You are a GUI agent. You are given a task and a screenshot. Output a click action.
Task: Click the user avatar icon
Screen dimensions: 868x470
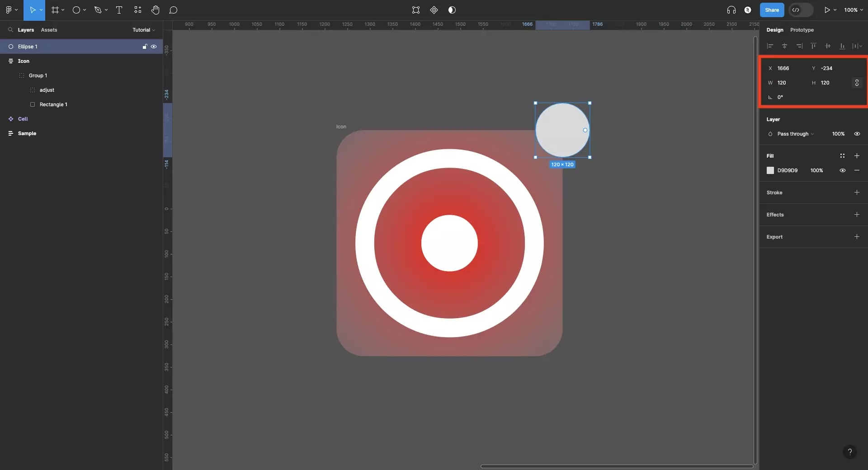coord(748,10)
